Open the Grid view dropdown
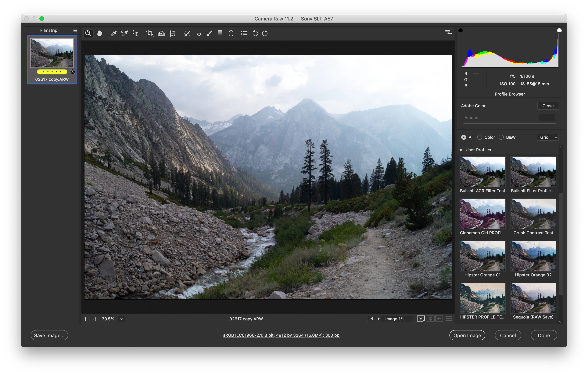The width and height of the screenshot is (588, 375). (x=548, y=137)
